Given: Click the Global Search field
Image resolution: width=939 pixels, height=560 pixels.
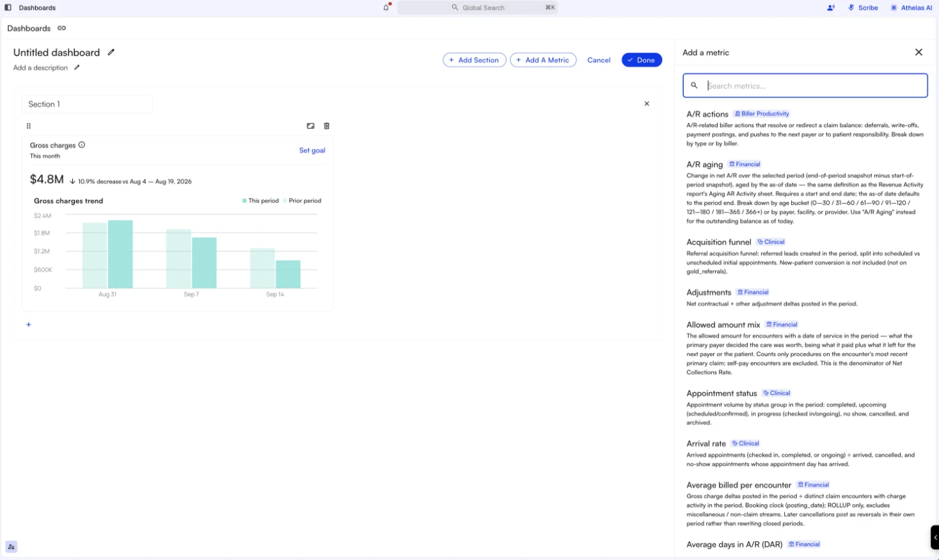Looking at the screenshot, I should 477,8.
